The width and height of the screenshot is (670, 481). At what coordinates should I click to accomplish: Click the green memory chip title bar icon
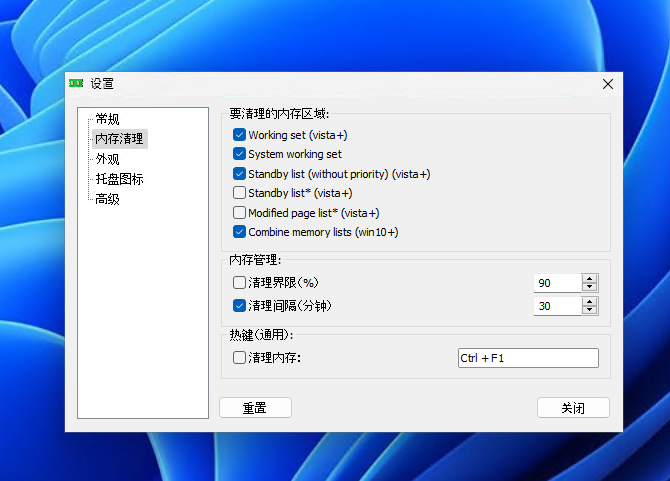[x=76, y=83]
